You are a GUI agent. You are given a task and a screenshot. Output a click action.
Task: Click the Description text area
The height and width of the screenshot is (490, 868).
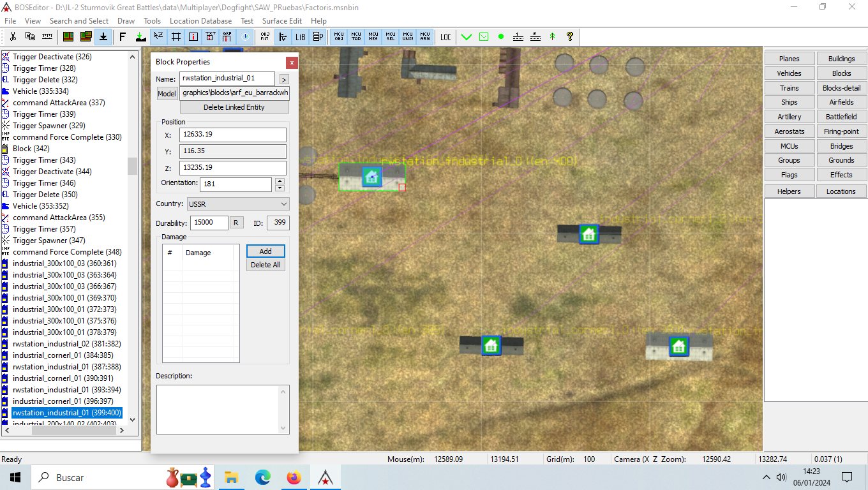pos(223,409)
